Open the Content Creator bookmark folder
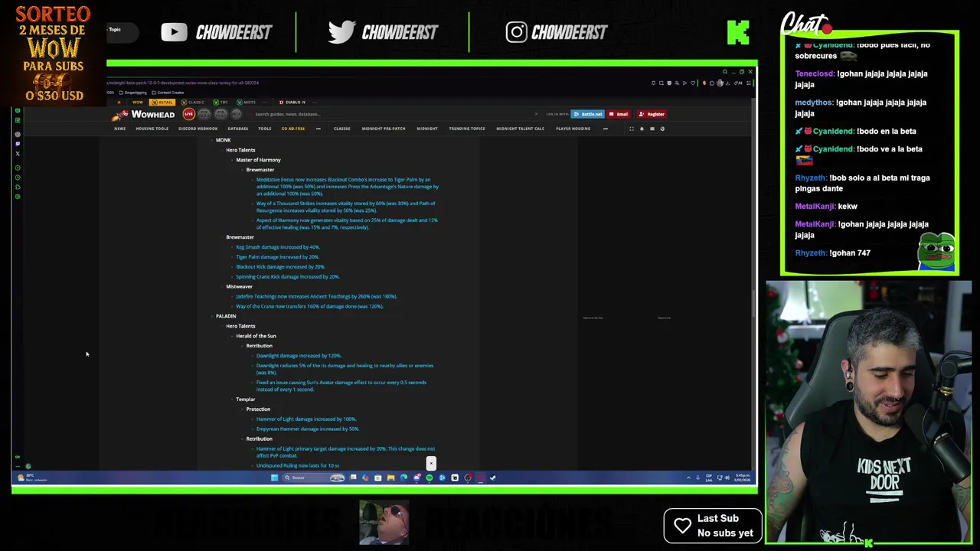 click(168, 93)
